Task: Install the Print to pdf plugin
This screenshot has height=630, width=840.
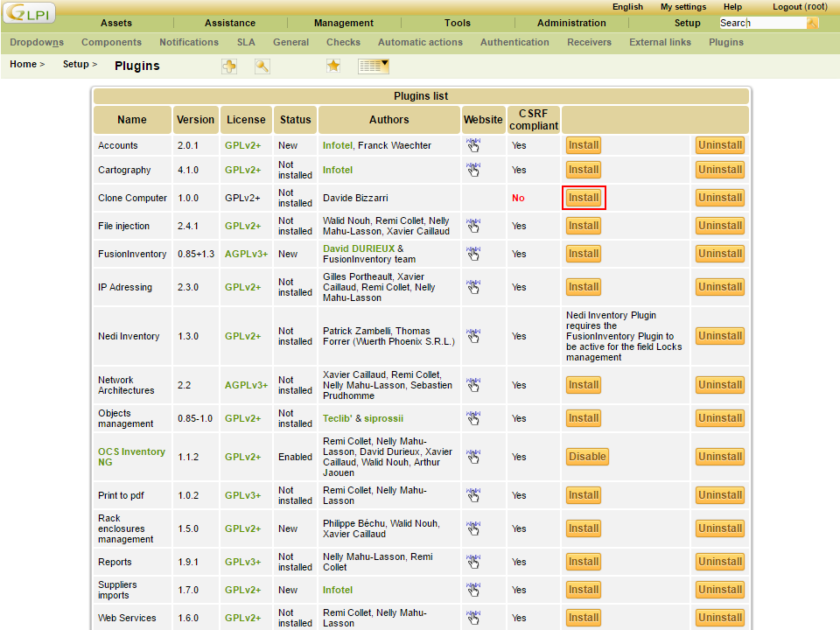Action: point(584,495)
